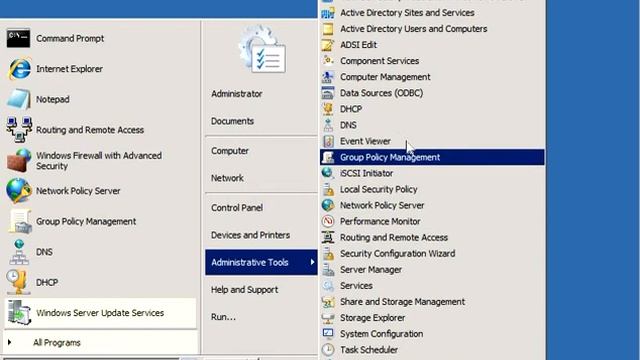
Task: Open Windows Firewall with Advanced Security icon
Action: pyautogui.click(x=19, y=160)
